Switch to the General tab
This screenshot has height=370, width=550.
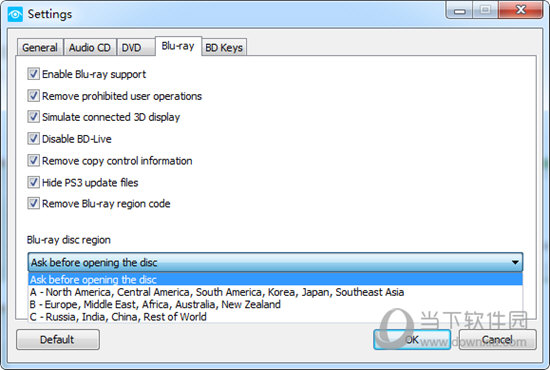point(40,47)
